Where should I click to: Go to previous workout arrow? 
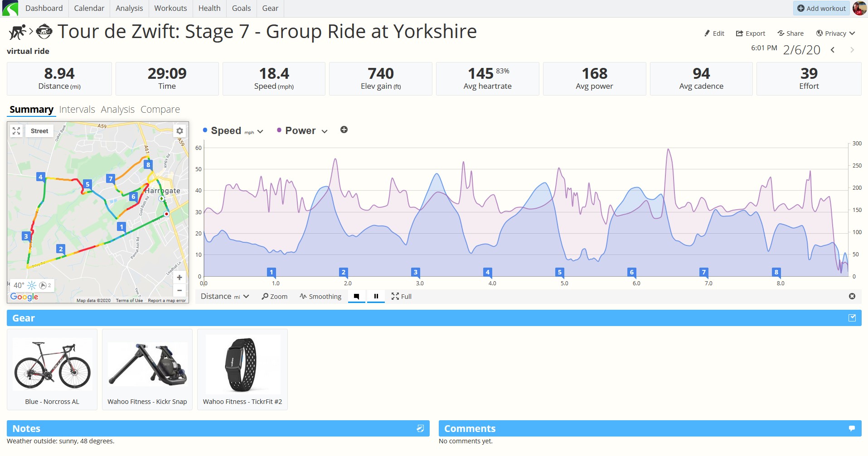(x=833, y=50)
